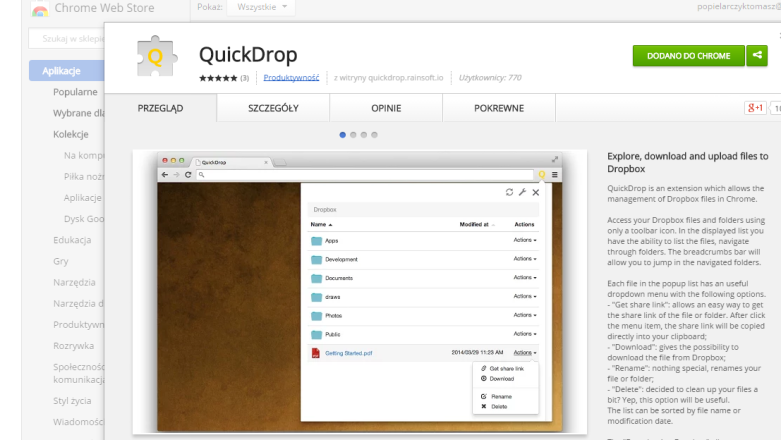Click the Getting Started.pdf file name
Screen dimensions: 781x440
pos(349,353)
